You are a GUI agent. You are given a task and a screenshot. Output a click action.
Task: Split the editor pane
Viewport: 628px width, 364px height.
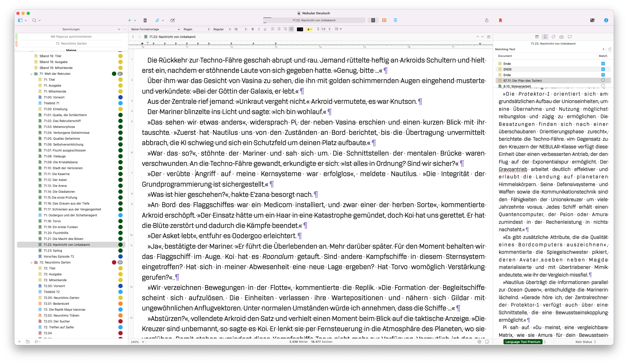pos(489,37)
